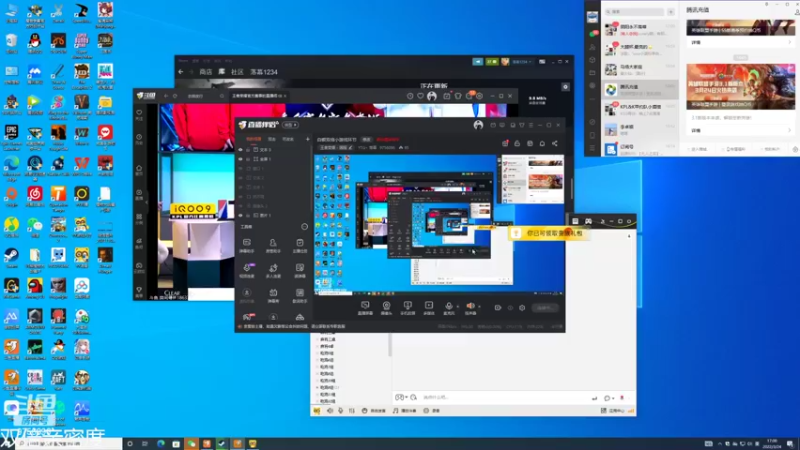
Task: Click the yellow gift notification banner
Action: pyautogui.click(x=549, y=233)
